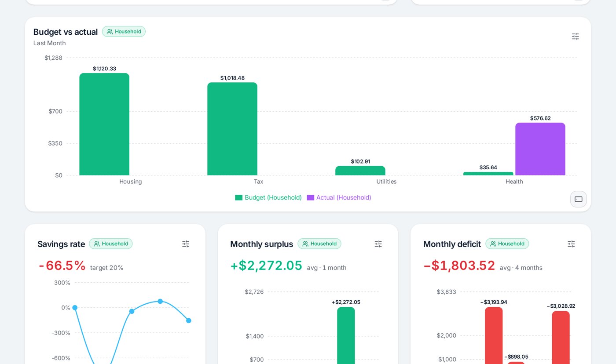The height and width of the screenshot is (364, 616).
Task: Click Household badge on Savings rate card
Action: coord(110,244)
